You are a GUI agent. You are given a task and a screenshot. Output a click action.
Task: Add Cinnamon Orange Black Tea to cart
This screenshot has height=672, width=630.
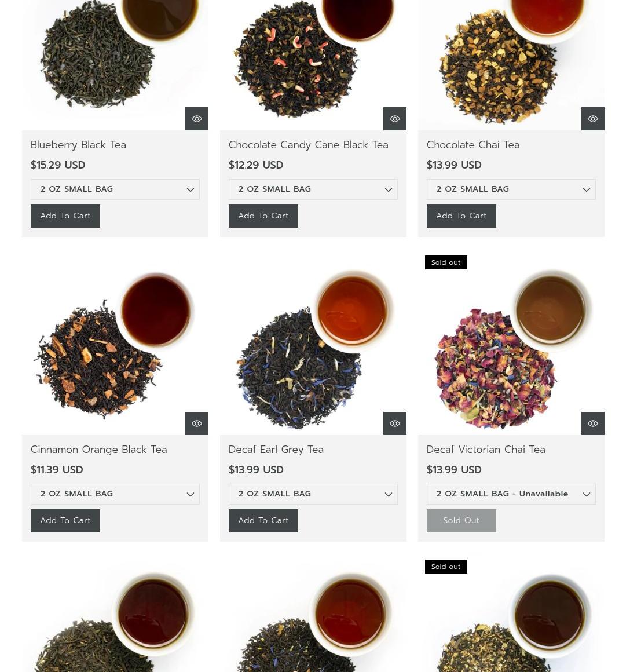point(65,521)
